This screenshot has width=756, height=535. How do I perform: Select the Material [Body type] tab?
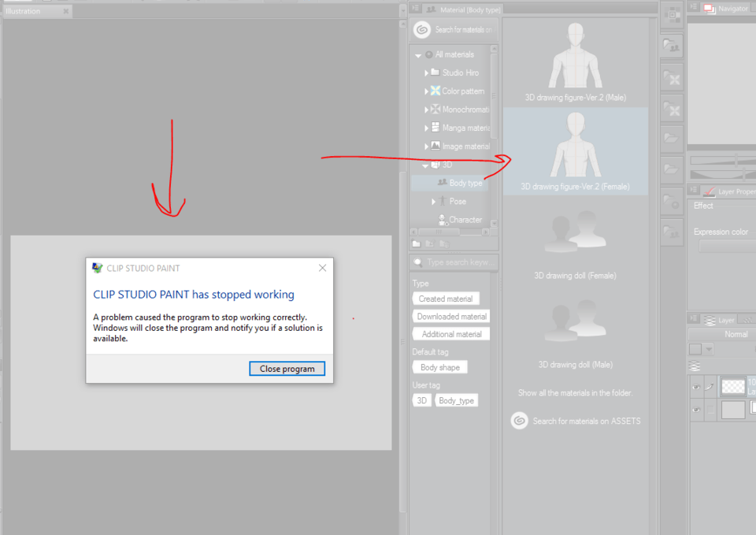463,9
